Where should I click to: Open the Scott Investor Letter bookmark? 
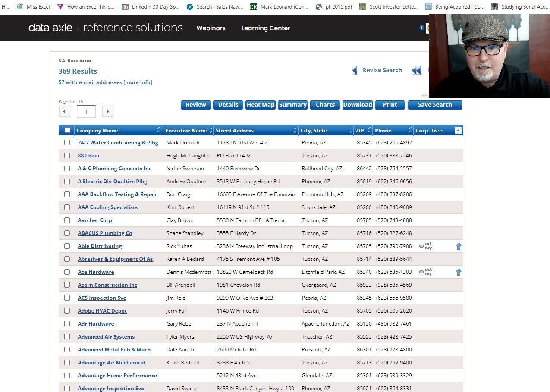coord(389,7)
